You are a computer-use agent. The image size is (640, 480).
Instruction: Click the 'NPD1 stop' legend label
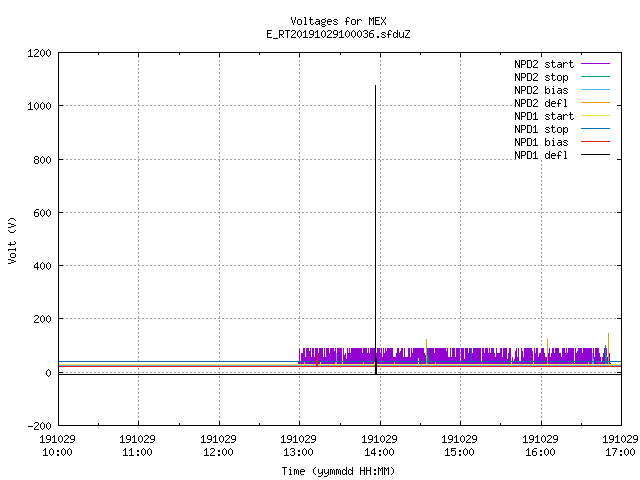[x=541, y=129]
